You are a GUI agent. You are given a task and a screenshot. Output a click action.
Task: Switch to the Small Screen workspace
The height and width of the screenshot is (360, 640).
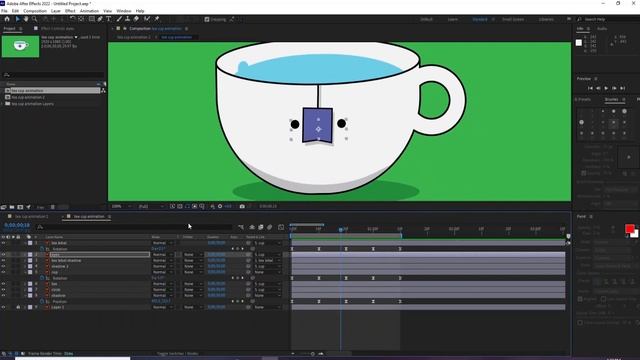pyautogui.click(x=513, y=19)
